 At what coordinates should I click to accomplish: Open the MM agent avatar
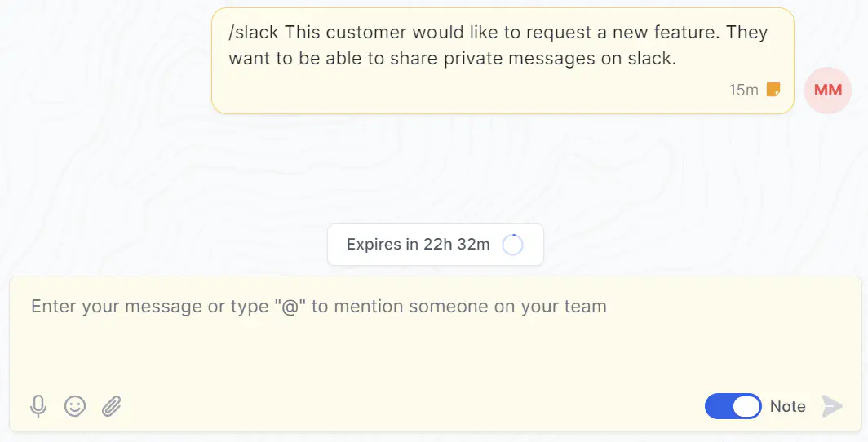[x=827, y=91]
